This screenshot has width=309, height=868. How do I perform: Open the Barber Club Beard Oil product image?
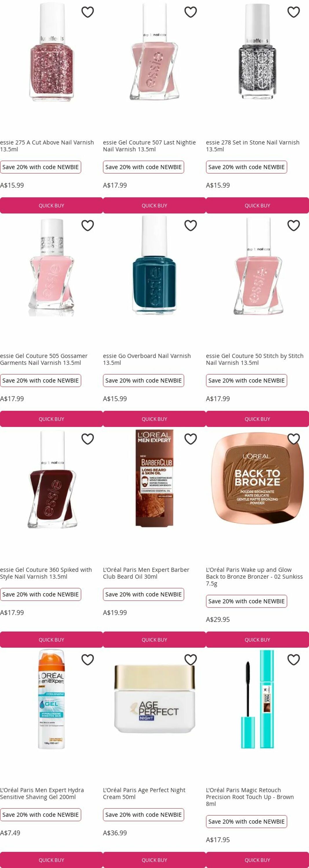tap(155, 477)
